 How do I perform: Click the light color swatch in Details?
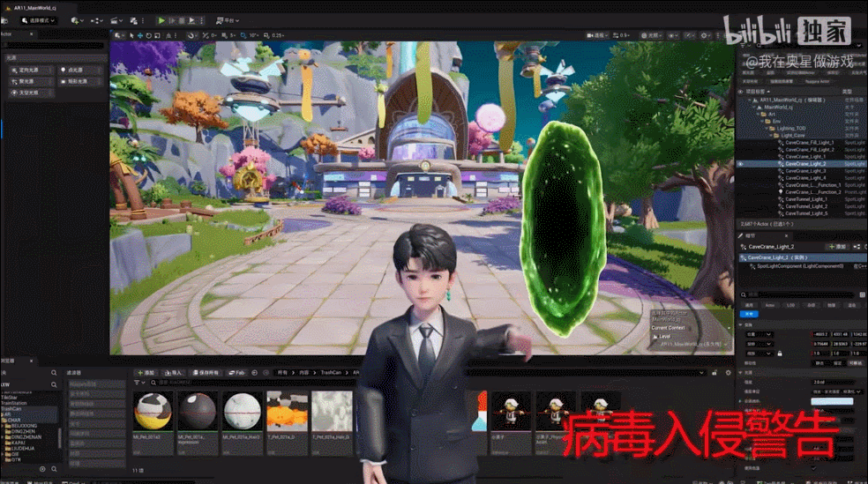point(832,401)
